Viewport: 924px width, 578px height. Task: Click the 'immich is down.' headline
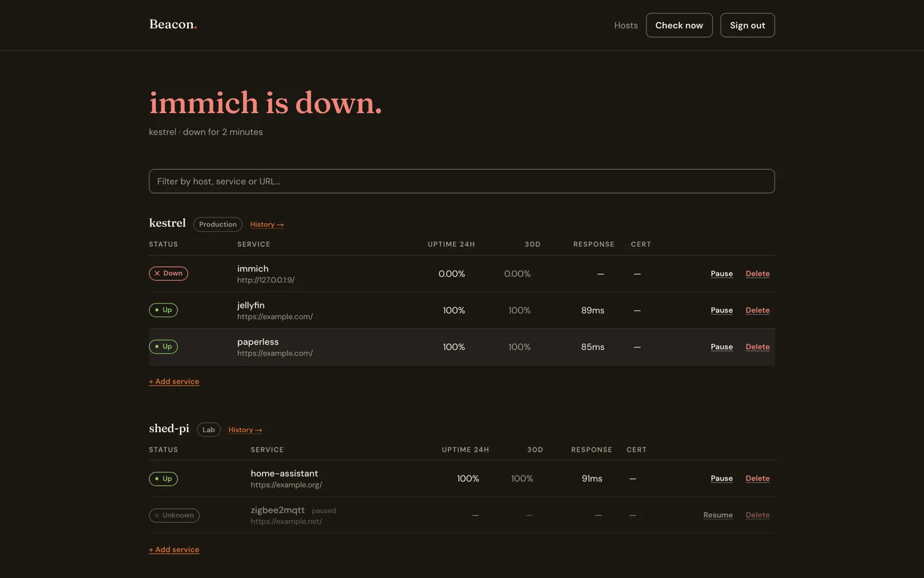pos(266,102)
